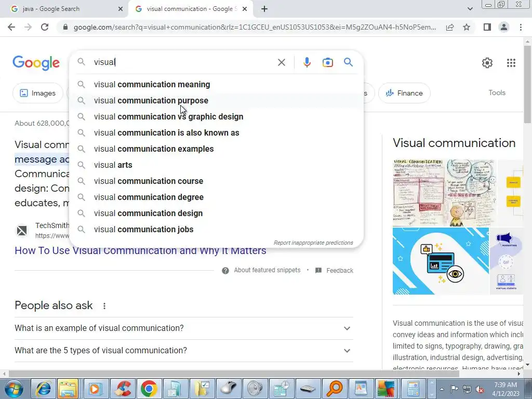
Task: Go forward with the browser forward arrow
Action: [x=28, y=27]
